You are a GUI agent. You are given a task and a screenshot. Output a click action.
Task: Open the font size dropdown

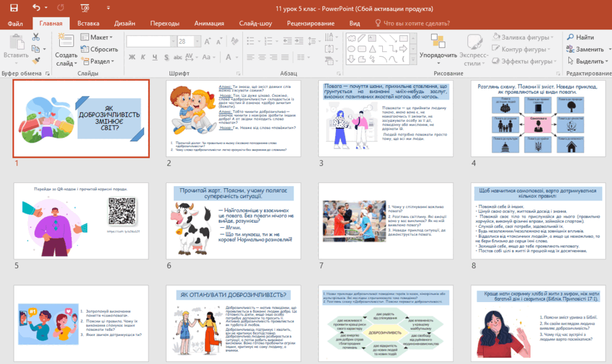click(x=197, y=41)
